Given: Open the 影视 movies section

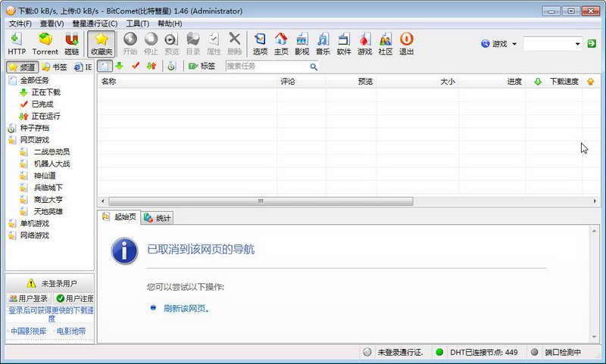Looking at the screenshot, I should (x=301, y=44).
